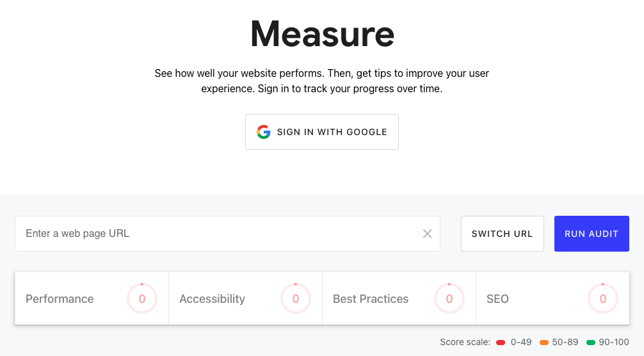Click the Measure page heading
The width and height of the screenshot is (644, 356).
point(323,34)
